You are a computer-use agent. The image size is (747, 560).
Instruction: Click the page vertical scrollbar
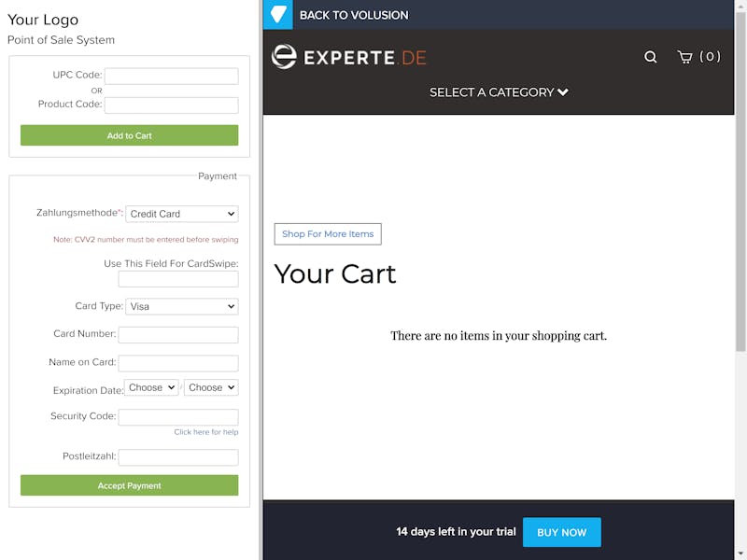click(740, 181)
